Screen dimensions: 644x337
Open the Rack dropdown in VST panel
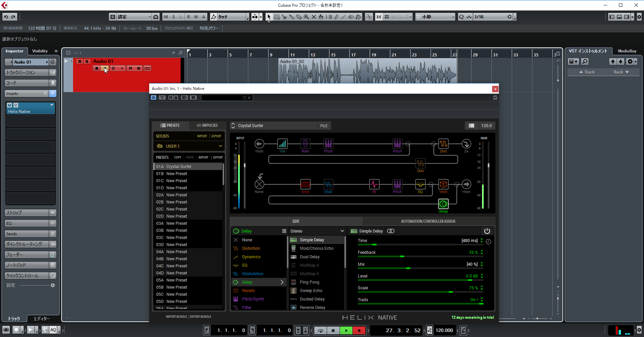point(621,72)
